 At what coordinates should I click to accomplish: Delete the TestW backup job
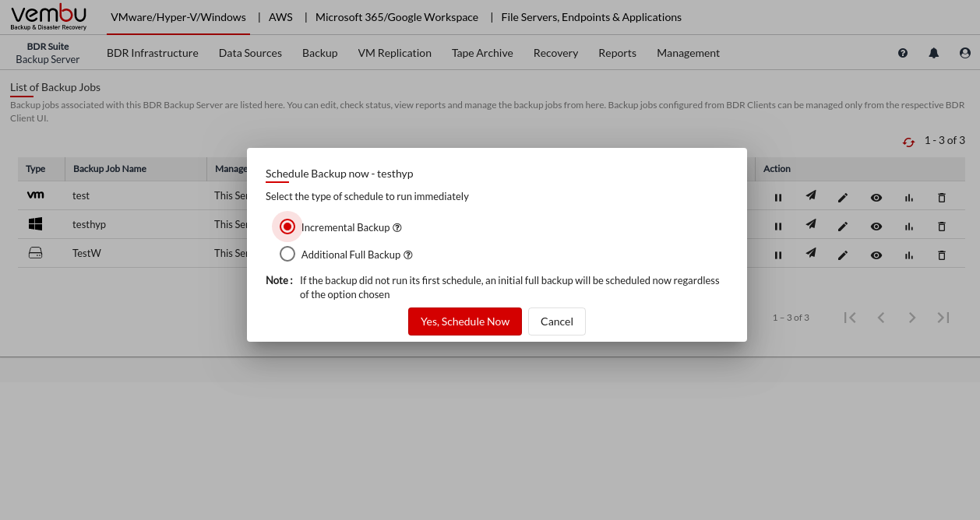[x=941, y=255]
